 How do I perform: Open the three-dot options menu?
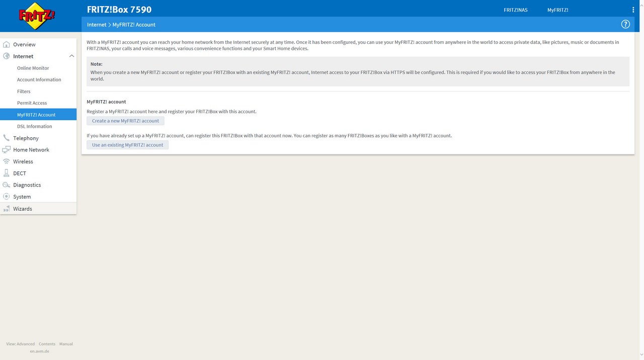pyautogui.click(x=633, y=10)
